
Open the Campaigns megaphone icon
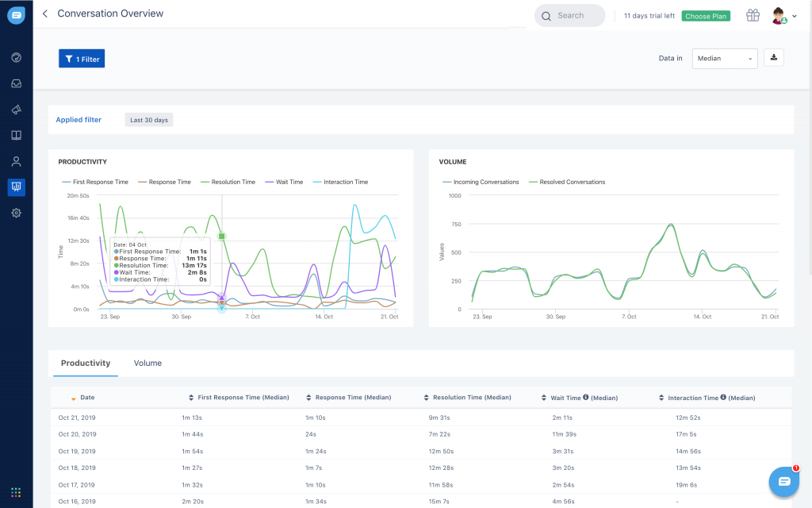tap(16, 110)
